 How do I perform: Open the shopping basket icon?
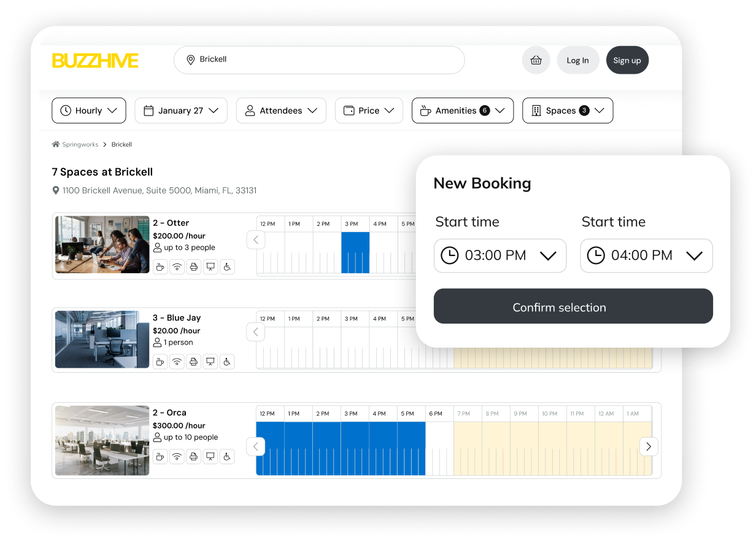click(536, 60)
